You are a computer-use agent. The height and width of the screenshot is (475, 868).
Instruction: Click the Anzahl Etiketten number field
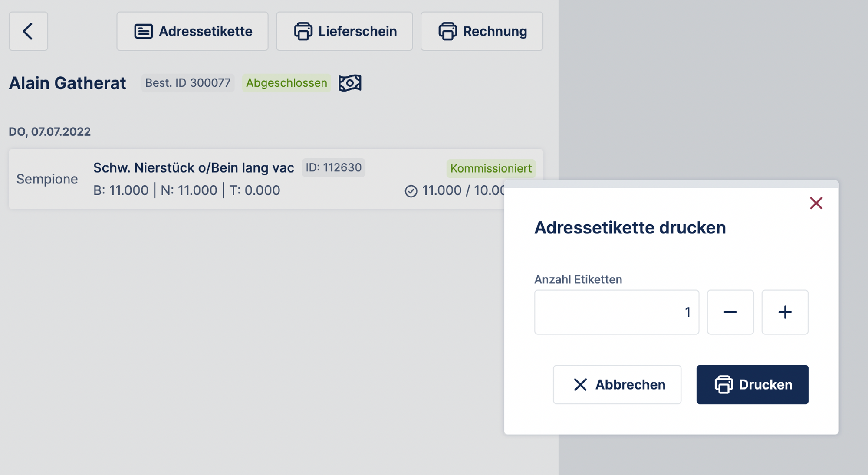(616, 312)
